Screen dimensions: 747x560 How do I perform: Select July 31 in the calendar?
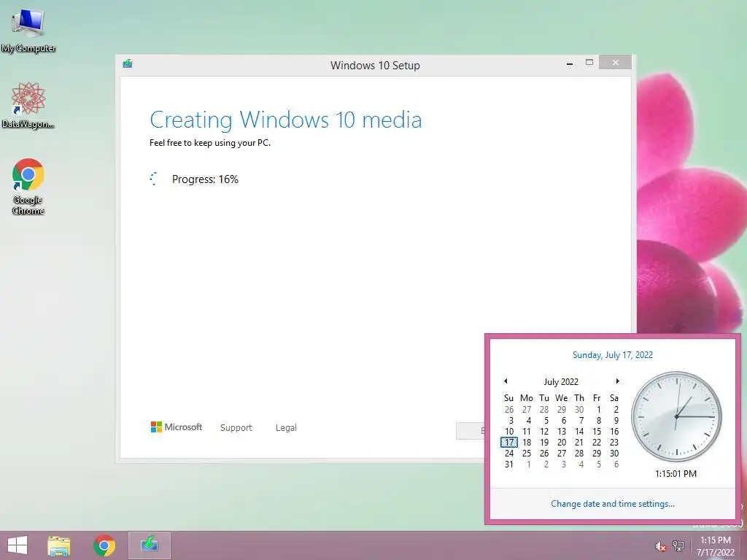pyautogui.click(x=508, y=464)
